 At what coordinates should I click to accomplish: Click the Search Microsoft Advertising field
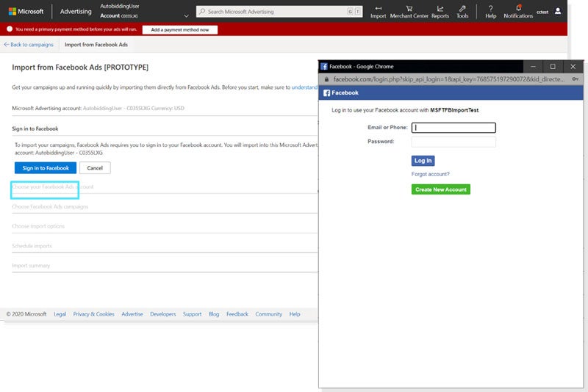[279, 12]
